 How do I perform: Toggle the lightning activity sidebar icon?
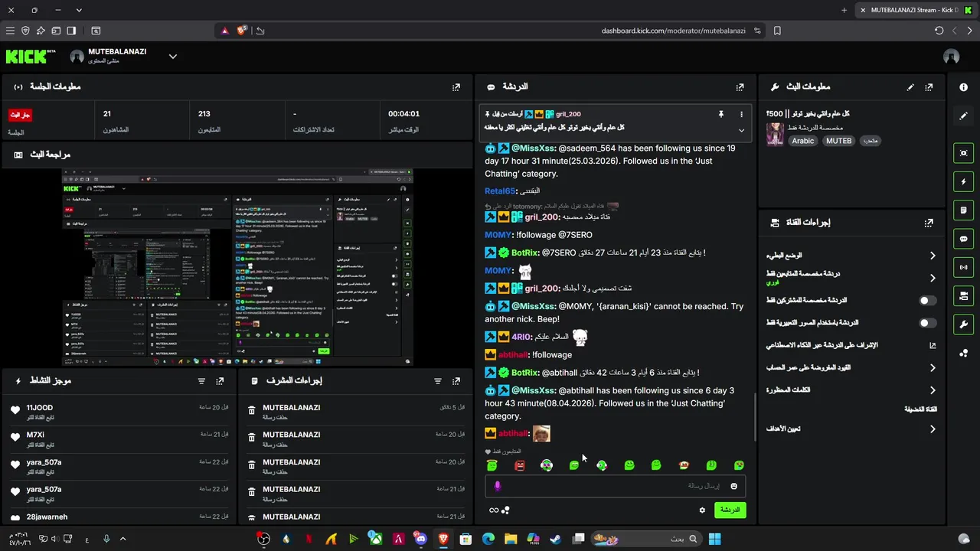coord(963,182)
